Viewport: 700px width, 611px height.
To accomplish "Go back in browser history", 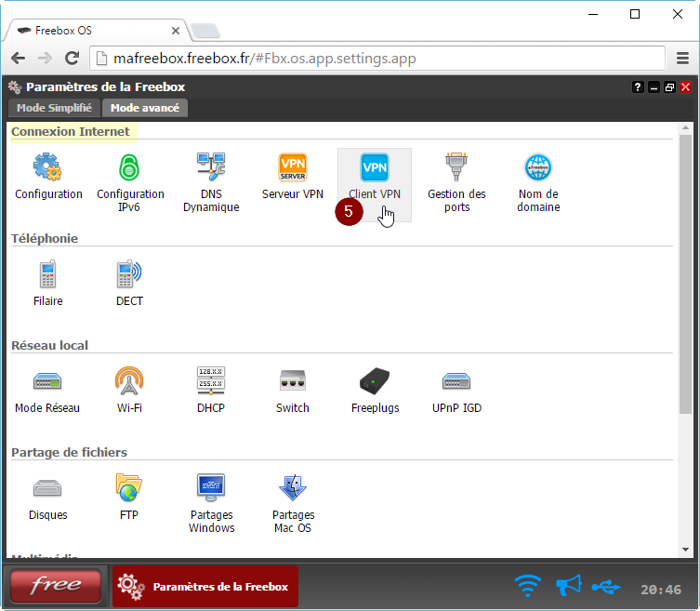I will [19, 58].
